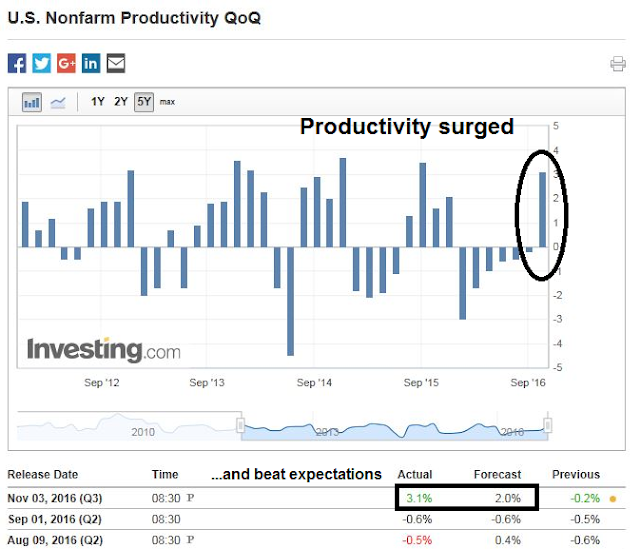Click the orange dot beside -0.2% previous
The width and height of the screenshot is (640, 549).
click(x=613, y=498)
